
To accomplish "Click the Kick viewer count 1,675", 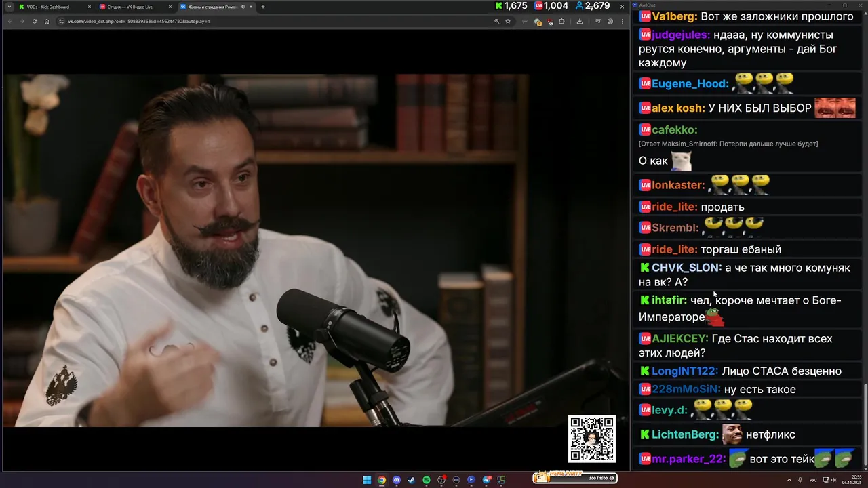I will [x=511, y=6].
